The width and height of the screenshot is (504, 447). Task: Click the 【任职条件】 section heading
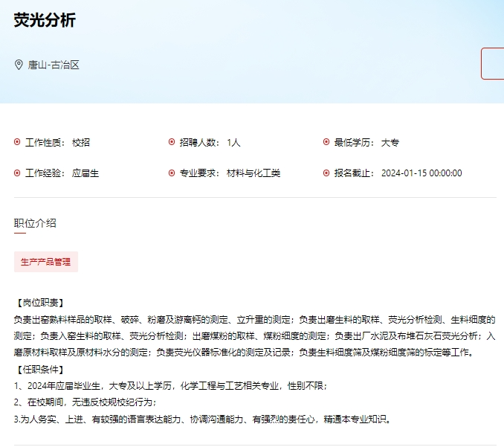tap(39, 369)
